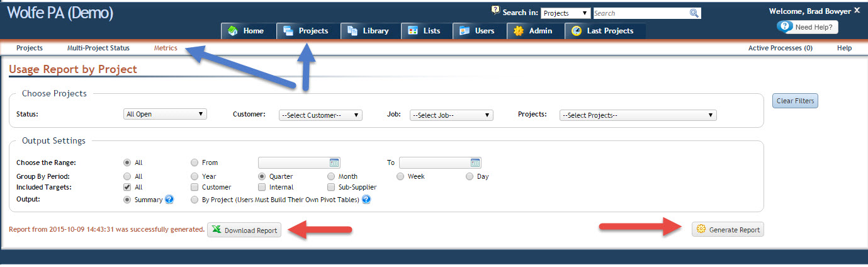The image size is (868, 267).
Task: View Active Processes (0)
Action: 780,48
